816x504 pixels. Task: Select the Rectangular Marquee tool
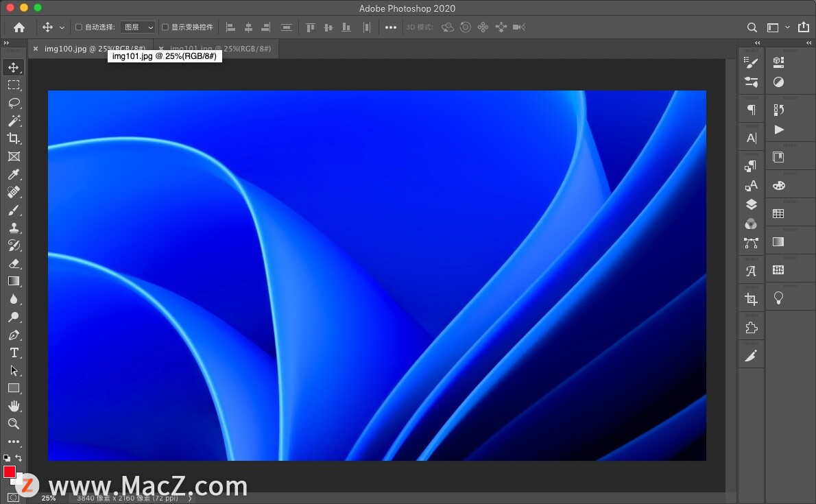point(14,85)
